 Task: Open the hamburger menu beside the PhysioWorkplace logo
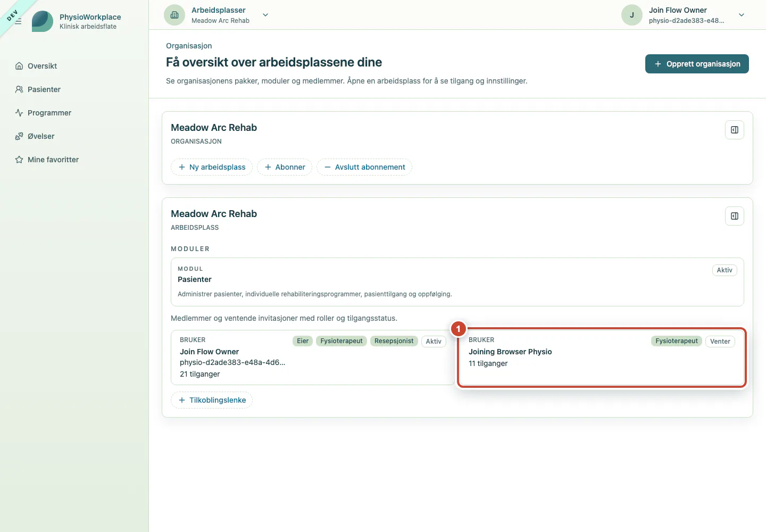point(18,21)
